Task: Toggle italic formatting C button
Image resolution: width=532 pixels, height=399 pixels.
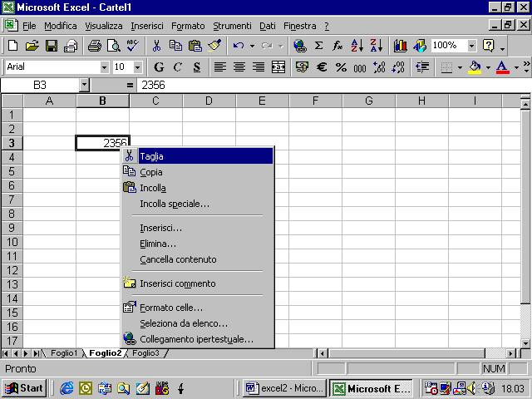Action: (x=177, y=66)
